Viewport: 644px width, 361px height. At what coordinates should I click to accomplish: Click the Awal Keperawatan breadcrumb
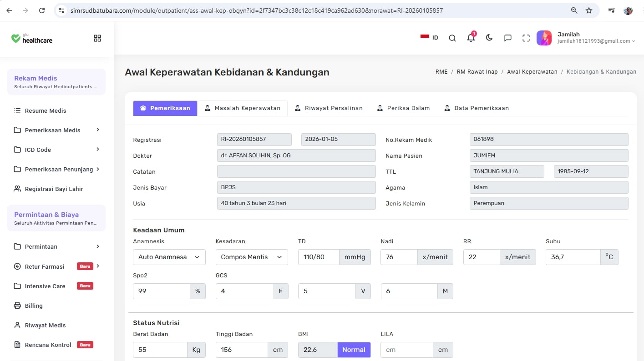(532, 72)
